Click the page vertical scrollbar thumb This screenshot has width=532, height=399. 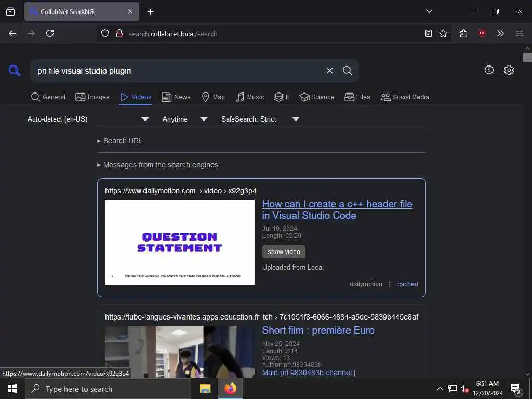point(527,57)
